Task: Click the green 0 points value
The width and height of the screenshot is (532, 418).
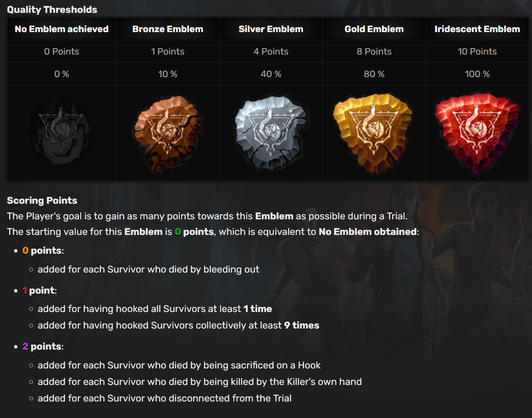Action: tap(194, 232)
